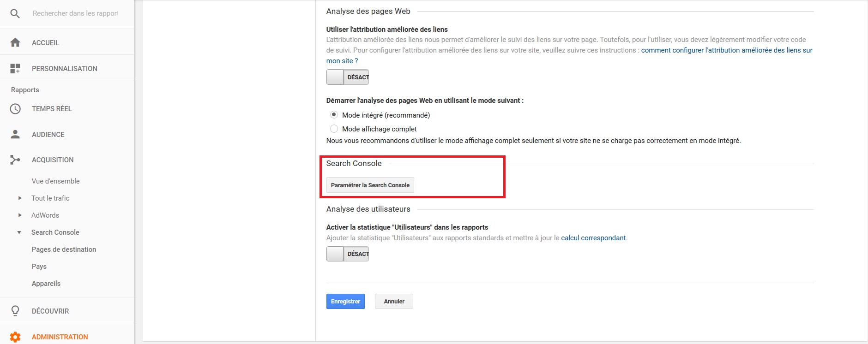Image resolution: width=868 pixels, height=344 pixels.
Task: Open Pages de destination report
Action: pos(64,249)
